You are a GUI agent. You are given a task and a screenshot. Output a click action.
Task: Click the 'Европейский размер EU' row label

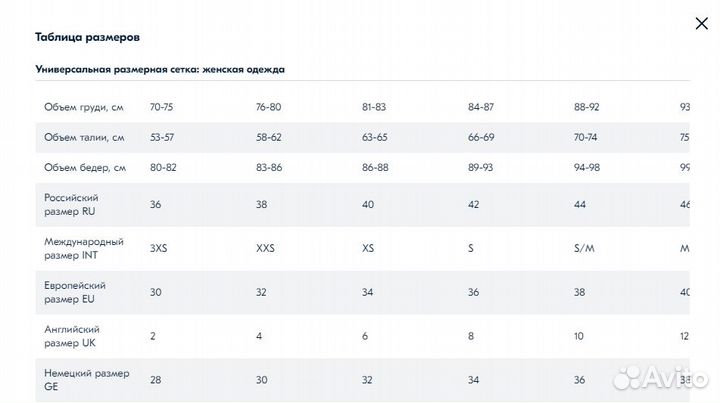click(76, 292)
